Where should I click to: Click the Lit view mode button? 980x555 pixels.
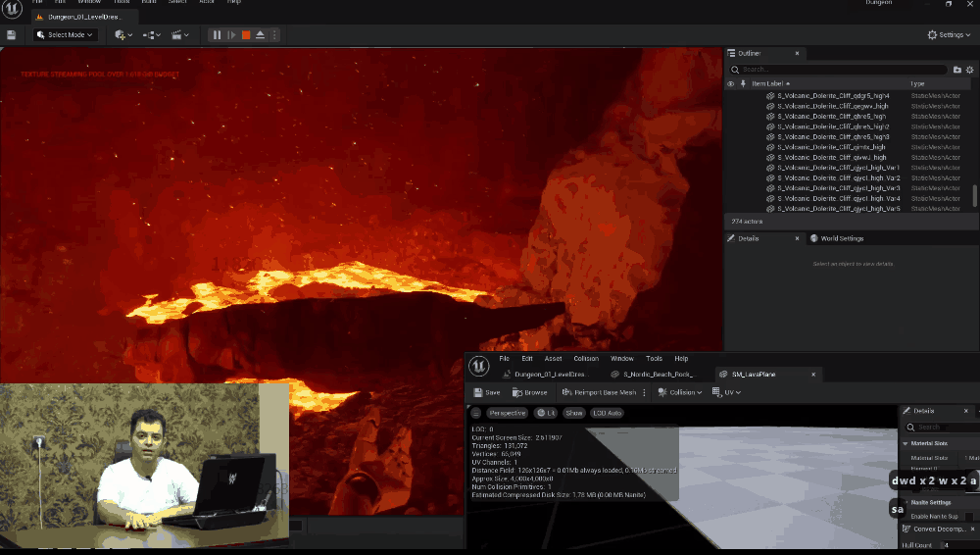click(x=546, y=413)
